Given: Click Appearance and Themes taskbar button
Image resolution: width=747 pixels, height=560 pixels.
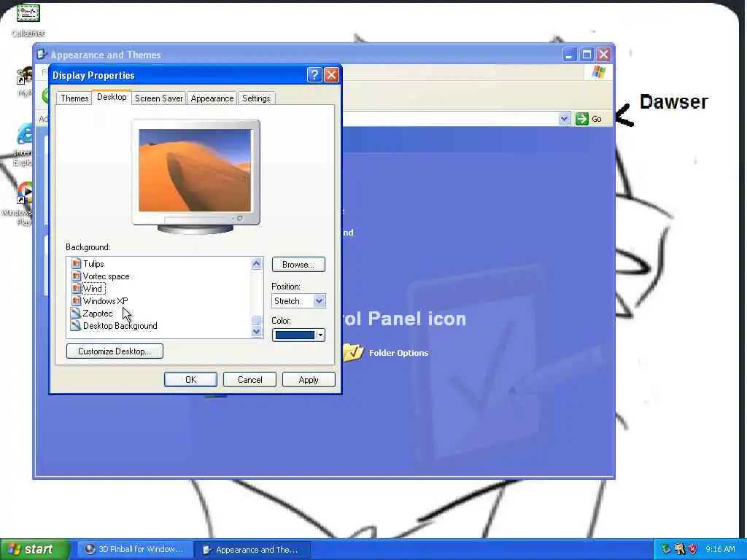Looking at the screenshot, I should tap(252, 550).
